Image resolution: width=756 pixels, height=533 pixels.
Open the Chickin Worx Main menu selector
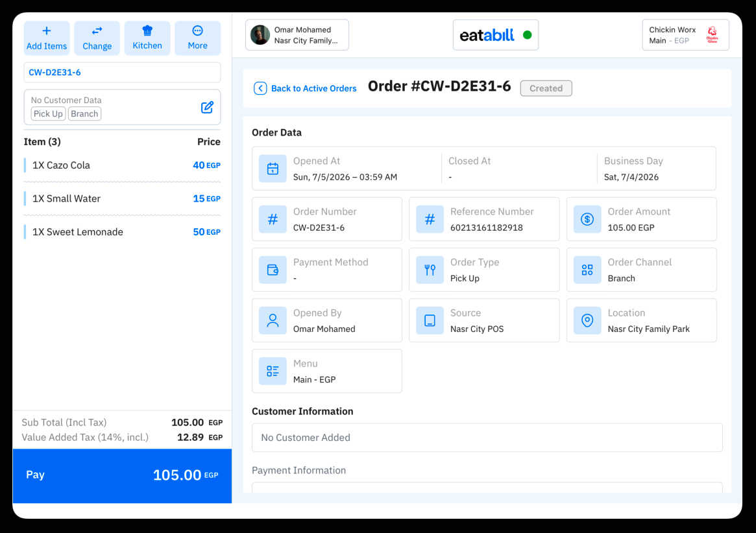click(685, 35)
